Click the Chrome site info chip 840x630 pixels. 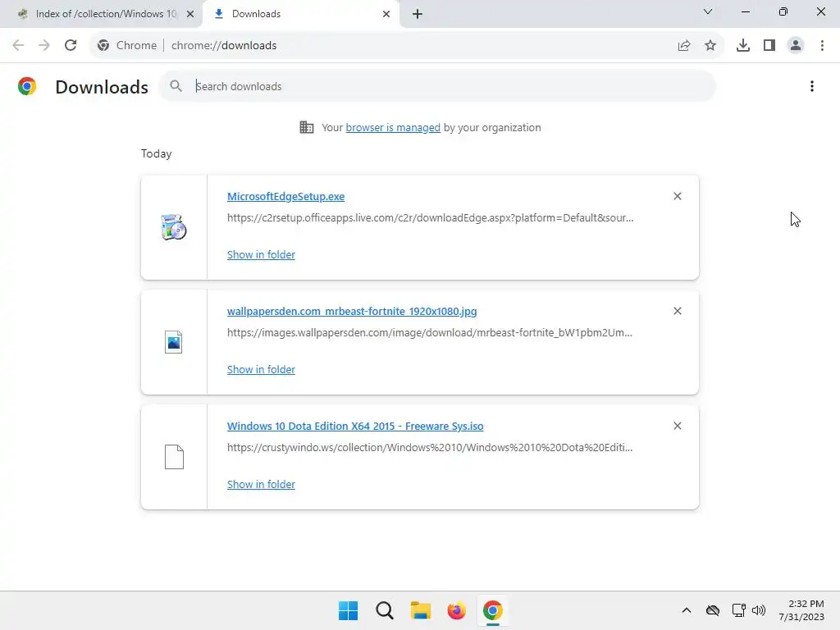(127, 46)
